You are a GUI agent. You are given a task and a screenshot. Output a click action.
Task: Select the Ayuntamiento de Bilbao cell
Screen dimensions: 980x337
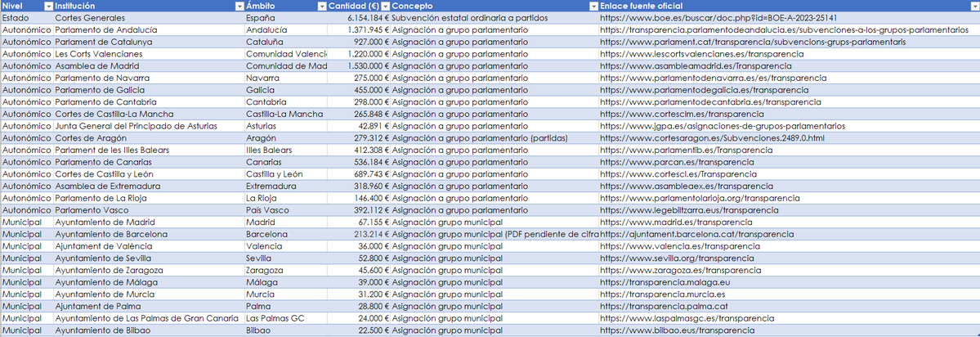[150, 330]
